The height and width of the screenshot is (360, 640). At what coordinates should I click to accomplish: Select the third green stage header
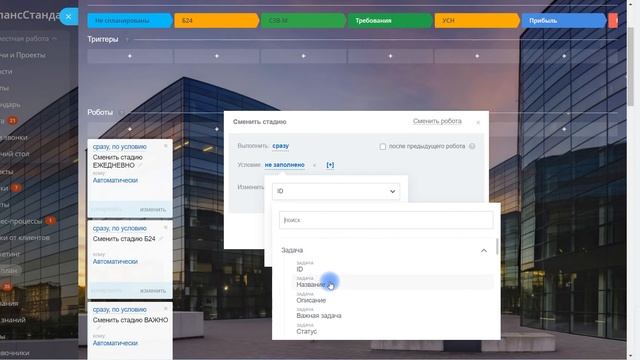303,20
